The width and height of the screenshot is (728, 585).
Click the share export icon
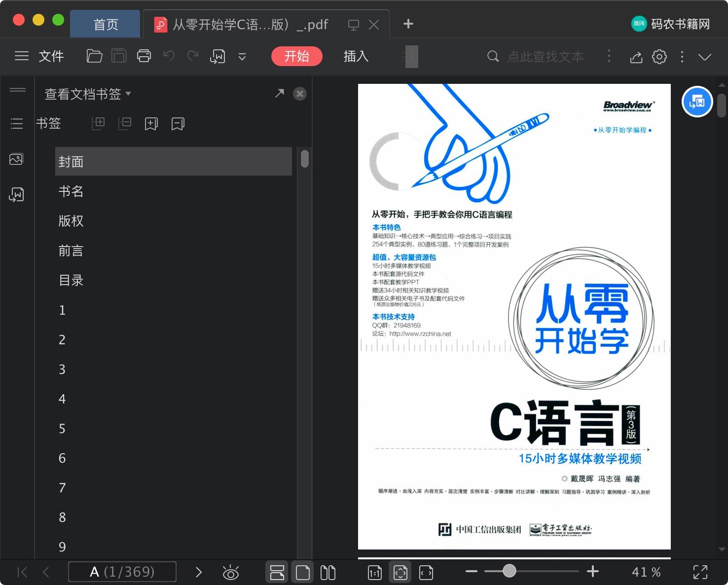[636, 57]
